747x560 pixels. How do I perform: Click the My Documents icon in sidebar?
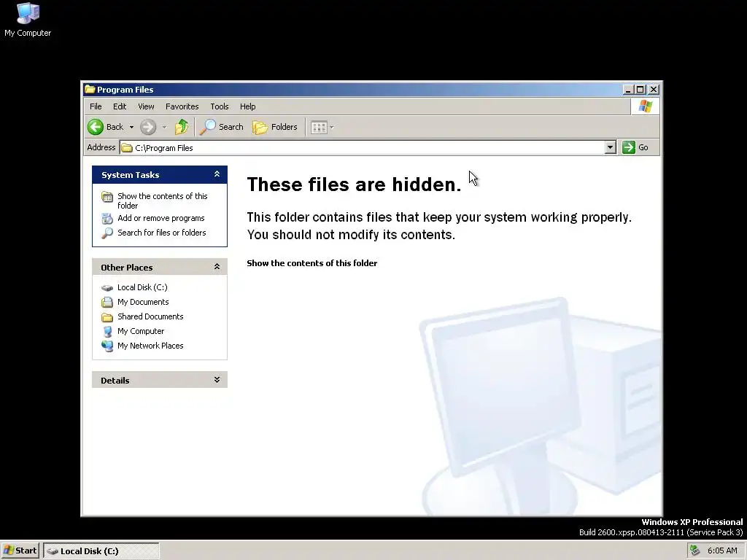coord(107,302)
